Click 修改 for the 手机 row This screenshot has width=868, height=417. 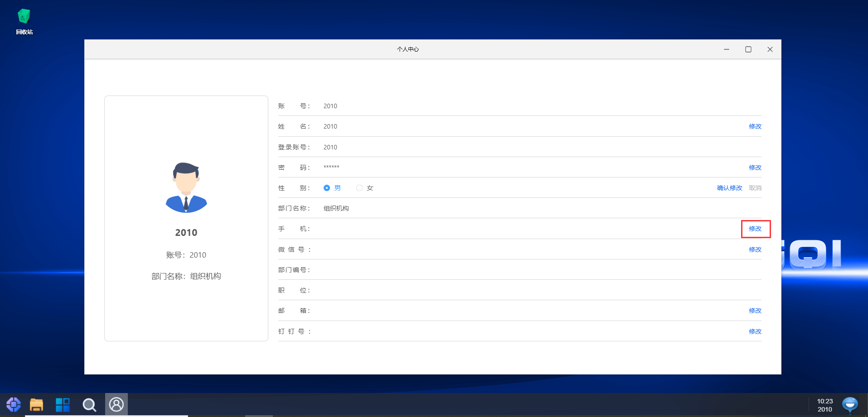tap(755, 229)
